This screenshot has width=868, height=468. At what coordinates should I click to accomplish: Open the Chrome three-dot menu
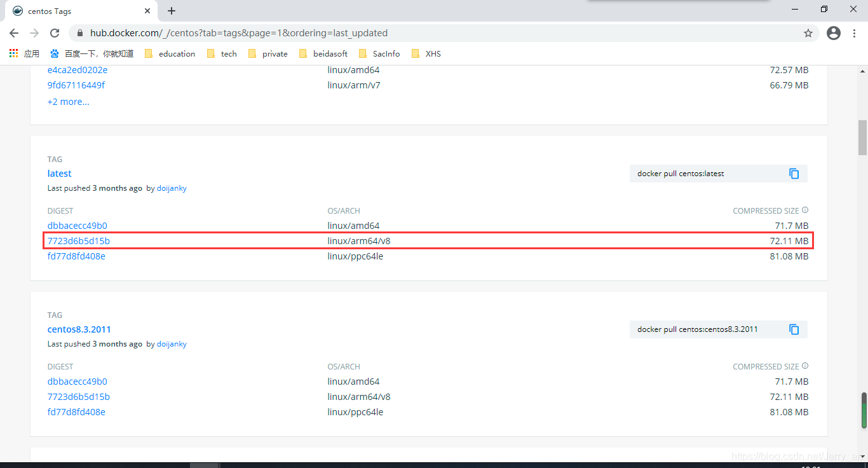pos(854,33)
